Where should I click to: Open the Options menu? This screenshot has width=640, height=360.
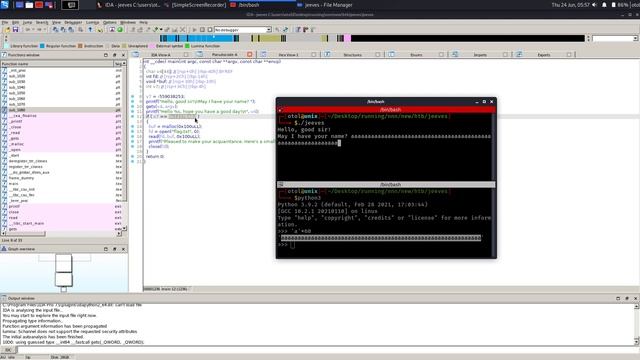pyautogui.click(x=109, y=22)
